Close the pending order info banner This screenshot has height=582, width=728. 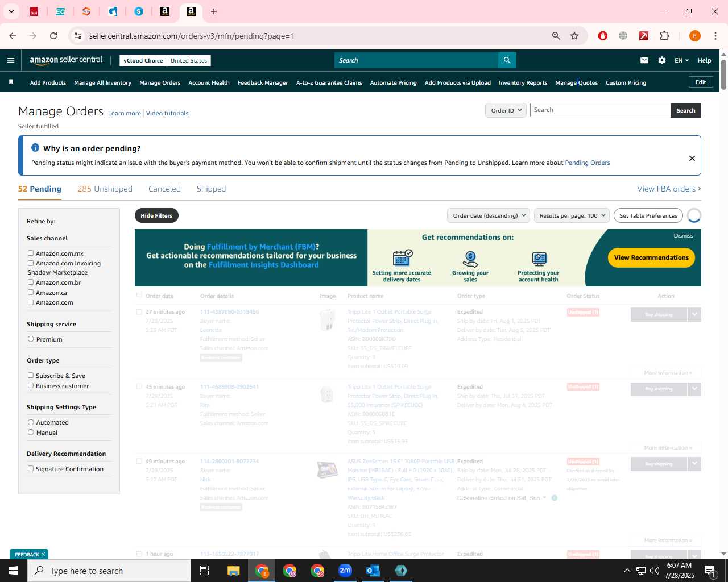(692, 158)
